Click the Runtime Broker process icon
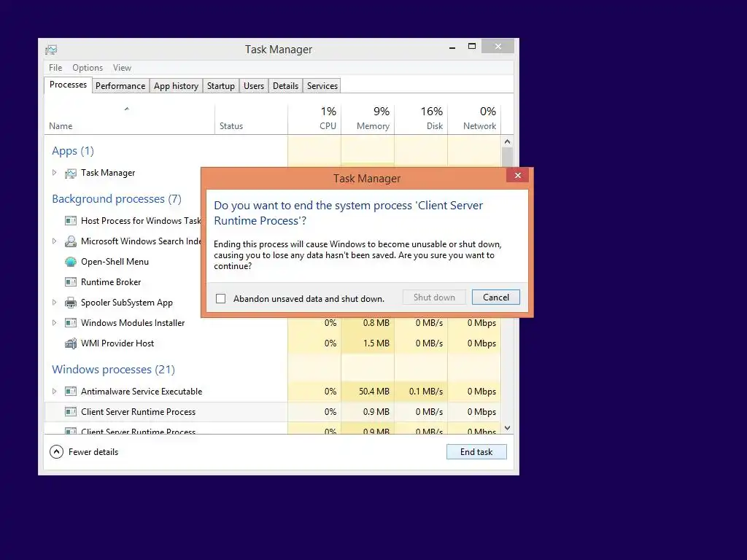Screen dimensions: 747x560 71,282
